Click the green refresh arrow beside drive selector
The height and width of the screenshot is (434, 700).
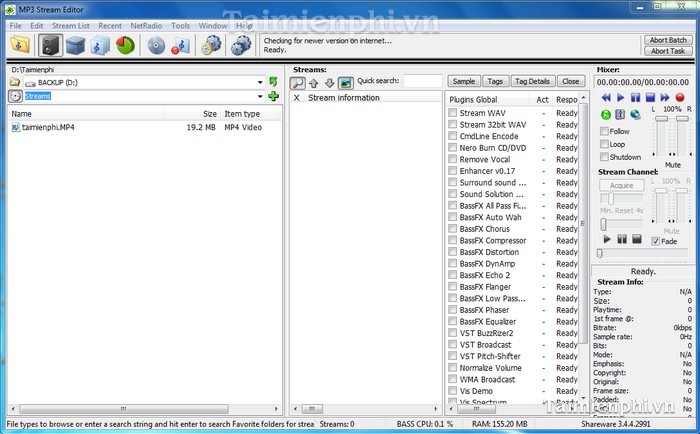click(273, 82)
